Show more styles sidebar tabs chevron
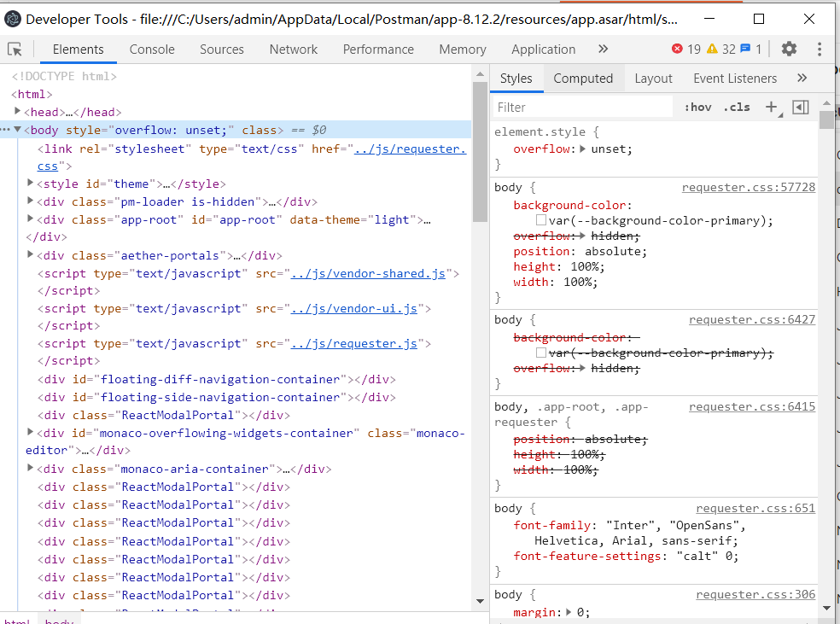This screenshot has width=840, height=624. click(x=802, y=79)
